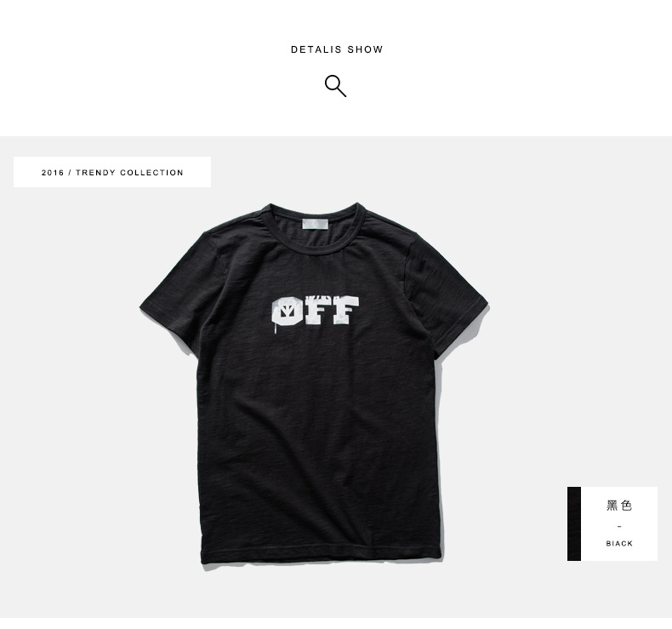Click the black t-shirt product image
672x629 pixels.
pos(314,384)
